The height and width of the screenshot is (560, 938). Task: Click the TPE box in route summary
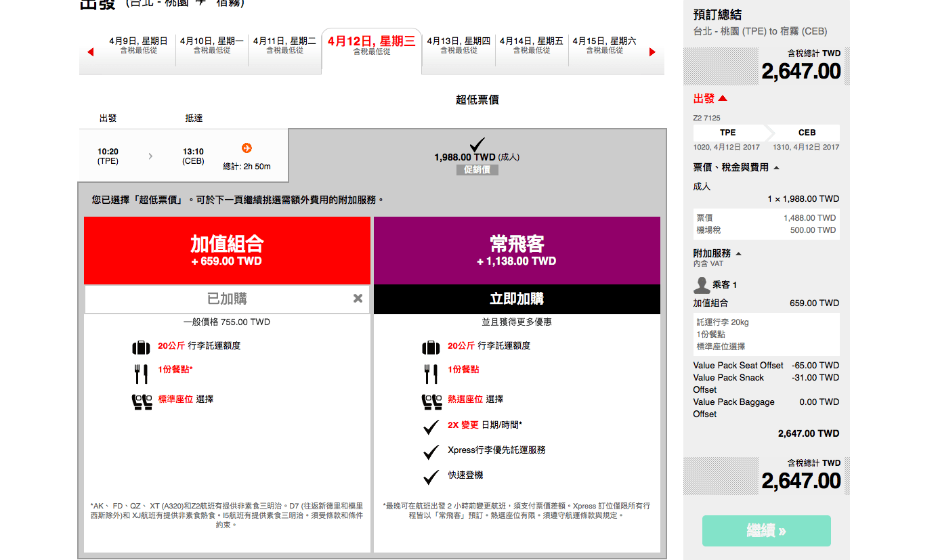coord(728,133)
